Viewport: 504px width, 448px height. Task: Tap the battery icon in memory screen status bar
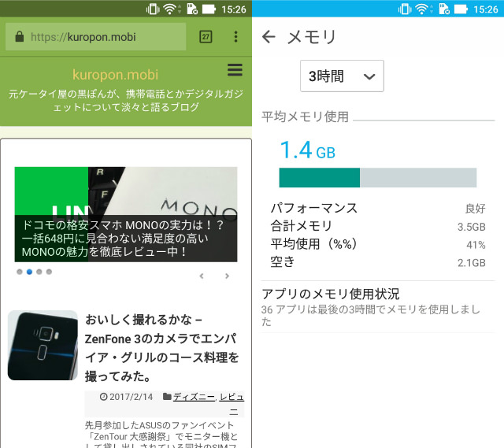(x=461, y=9)
